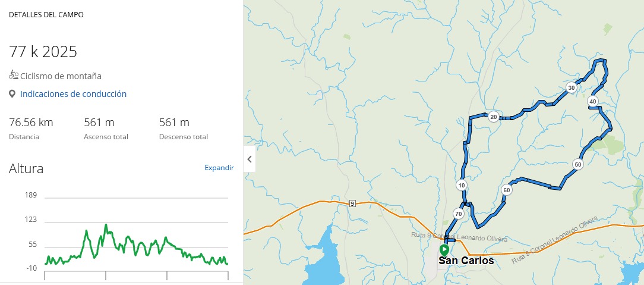Select the 70 km route marker
This screenshot has height=285, width=644.
(x=458, y=214)
